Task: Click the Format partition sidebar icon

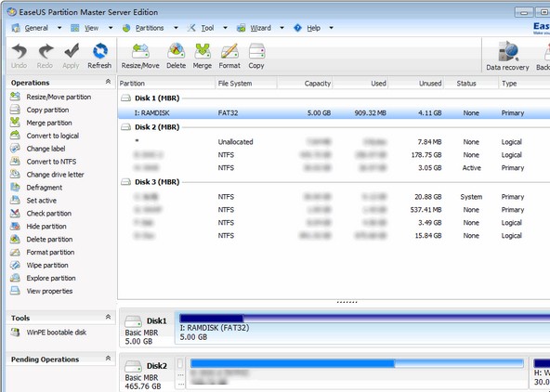Action: (x=15, y=252)
